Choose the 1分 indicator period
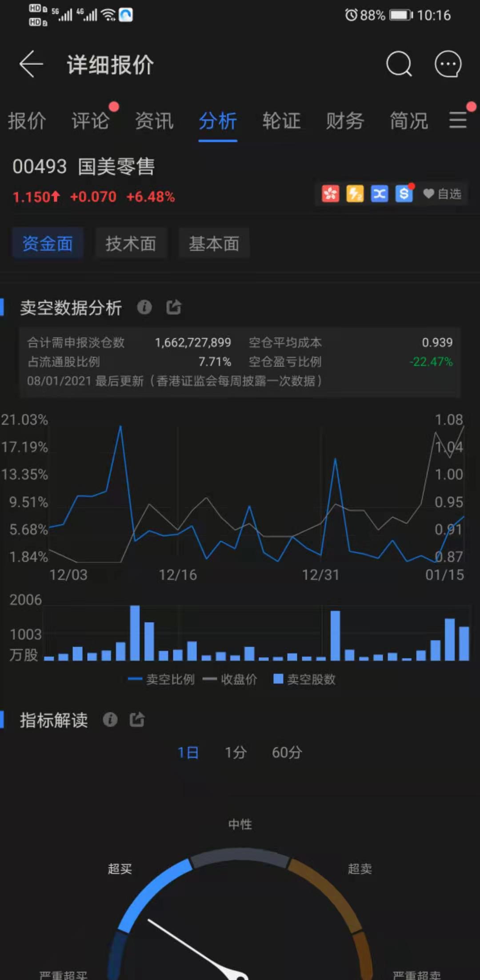The height and width of the screenshot is (980, 480). click(236, 752)
